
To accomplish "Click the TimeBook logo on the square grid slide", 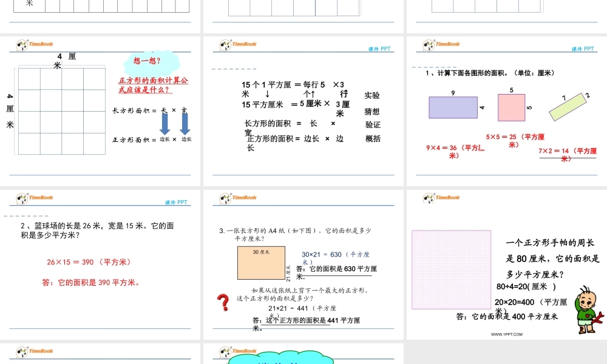I will 35,45.
